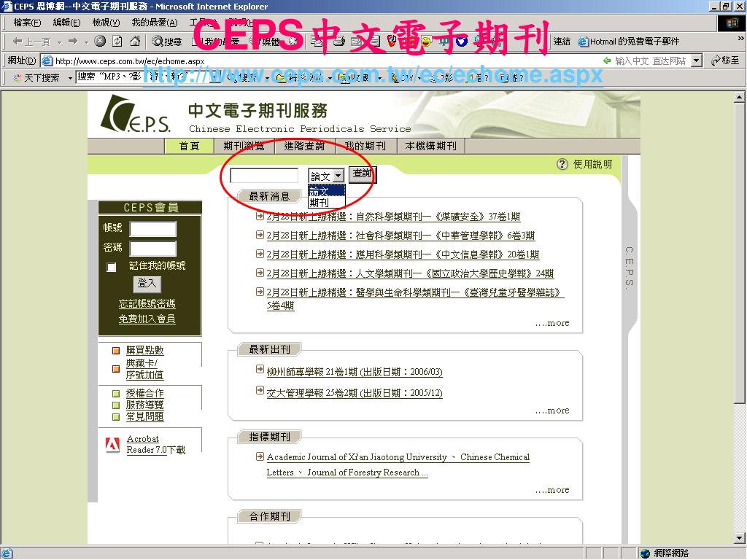The height and width of the screenshot is (560, 747).
Task: Click the Back (上一頁) arrow button
Action: (x=31, y=42)
